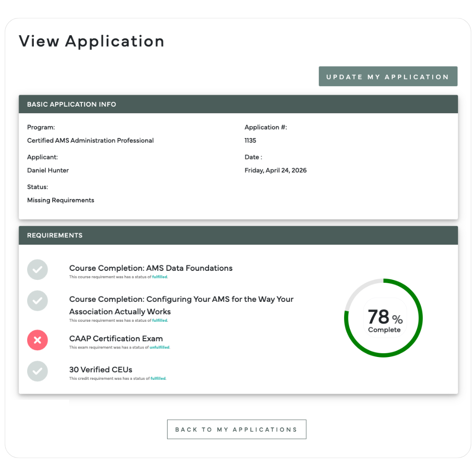Click Back To My Applications
476x476 pixels.
[x=237, y=429]
